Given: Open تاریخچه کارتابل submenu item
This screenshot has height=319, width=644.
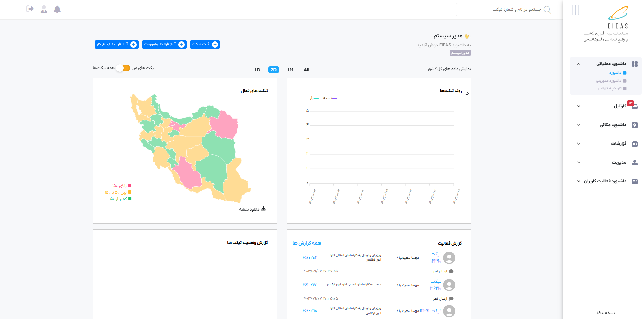Looking at the screenshot, I should (x=609, y=88).
